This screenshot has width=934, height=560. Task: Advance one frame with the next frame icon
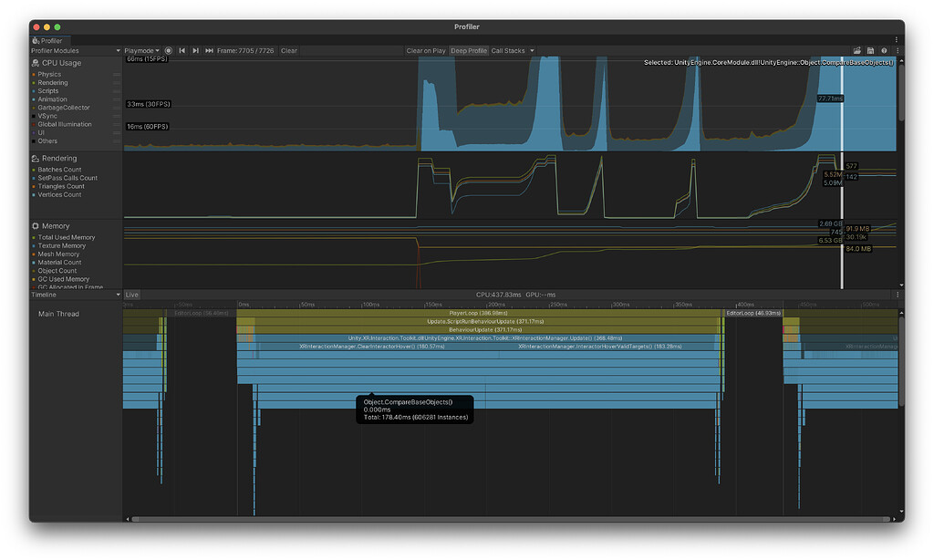(x=194, y=50)
